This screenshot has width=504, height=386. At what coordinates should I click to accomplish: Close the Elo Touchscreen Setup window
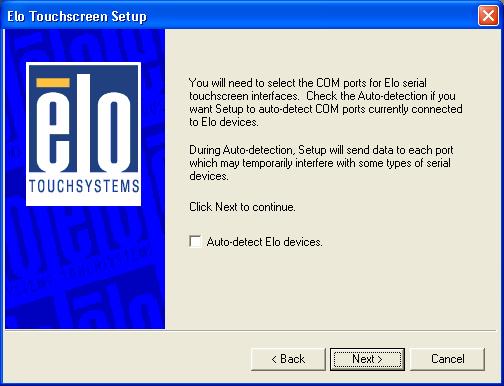tap(488, 15)
